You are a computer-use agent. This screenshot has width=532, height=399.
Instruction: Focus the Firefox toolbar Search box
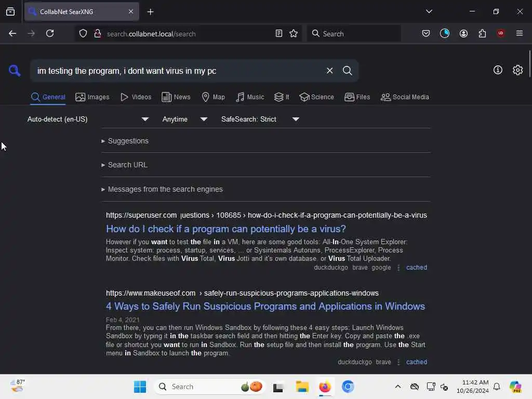354,34
